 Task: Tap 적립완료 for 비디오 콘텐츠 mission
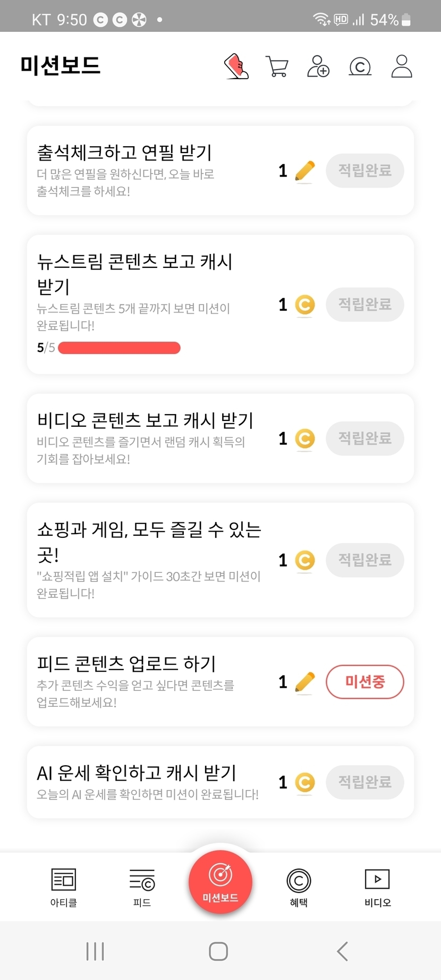(x=364, y=438)
